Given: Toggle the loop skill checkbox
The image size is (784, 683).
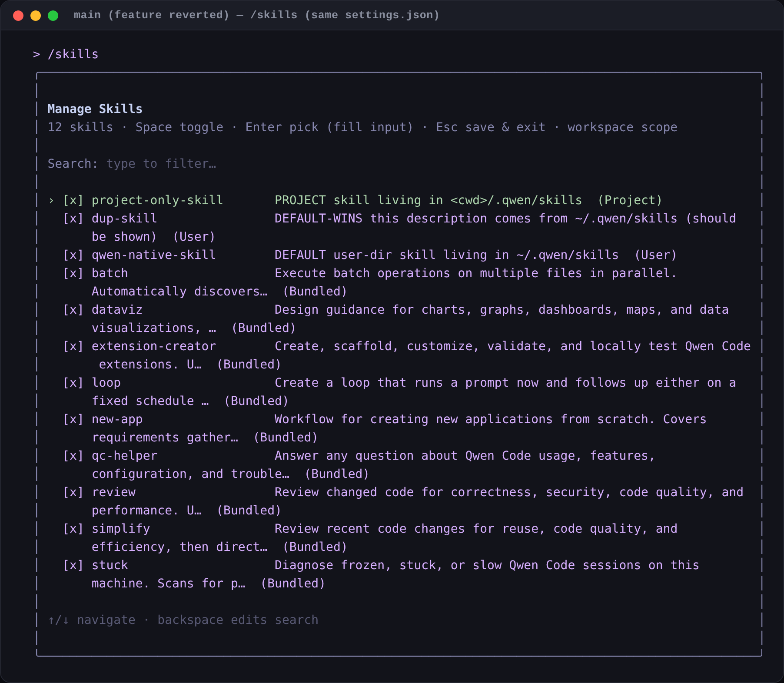Looking at the screenshot, I should (x=73, y=383).
